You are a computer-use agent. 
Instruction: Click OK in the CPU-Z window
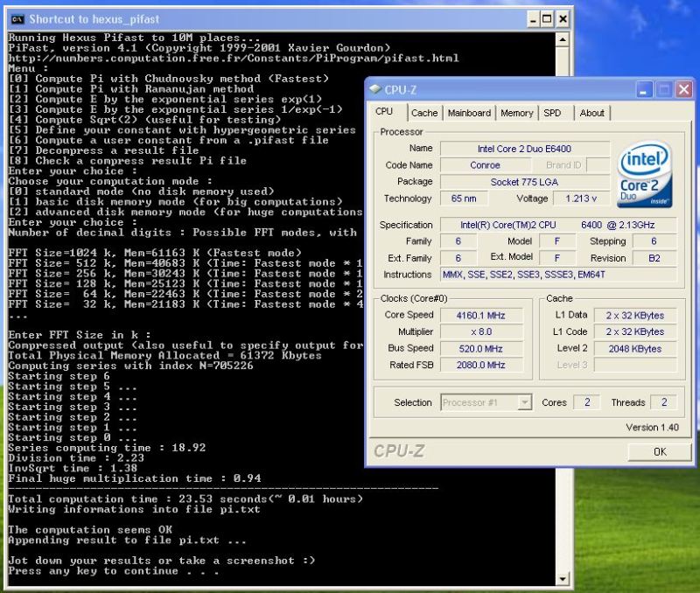(x=660, y=451)
